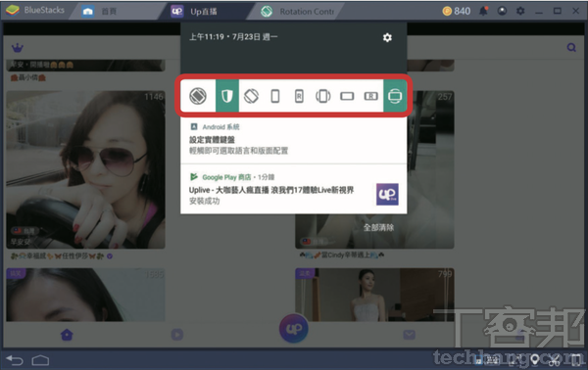The width and height of the screenshot is (588, 370).
Task: Click the crown icon in Uplive
Action: [18, 48]
